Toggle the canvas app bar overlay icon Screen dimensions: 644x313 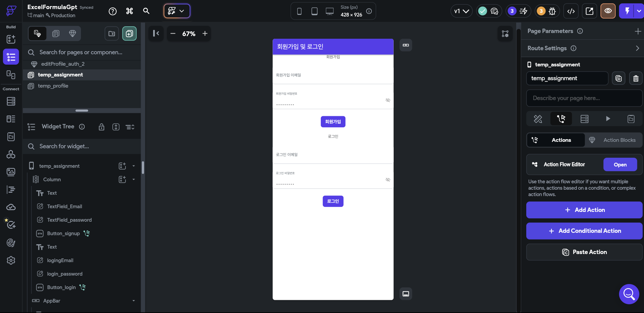click(406, 45)
